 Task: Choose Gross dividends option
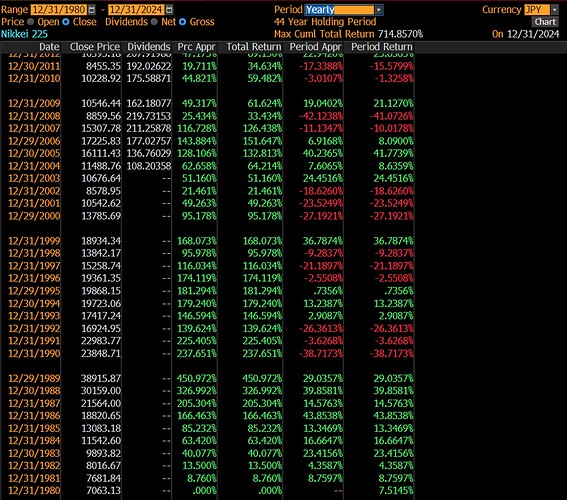point(183,22)
